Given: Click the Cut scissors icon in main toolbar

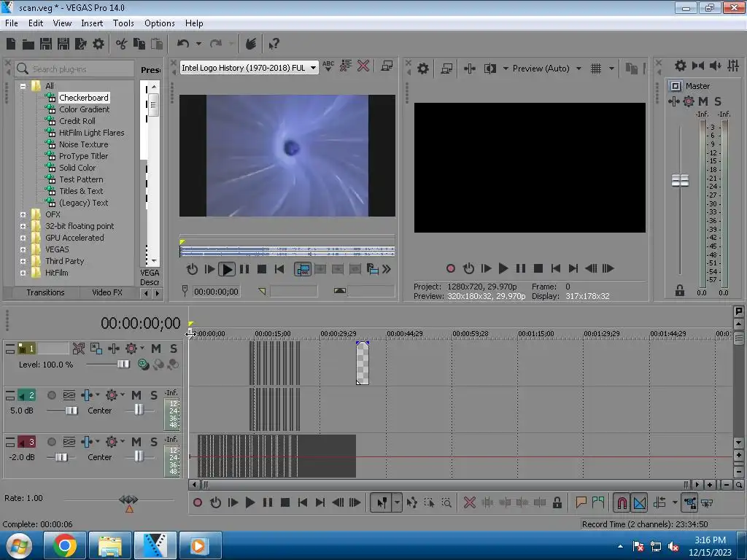Looking at the screenshot, I should (121, 44).
